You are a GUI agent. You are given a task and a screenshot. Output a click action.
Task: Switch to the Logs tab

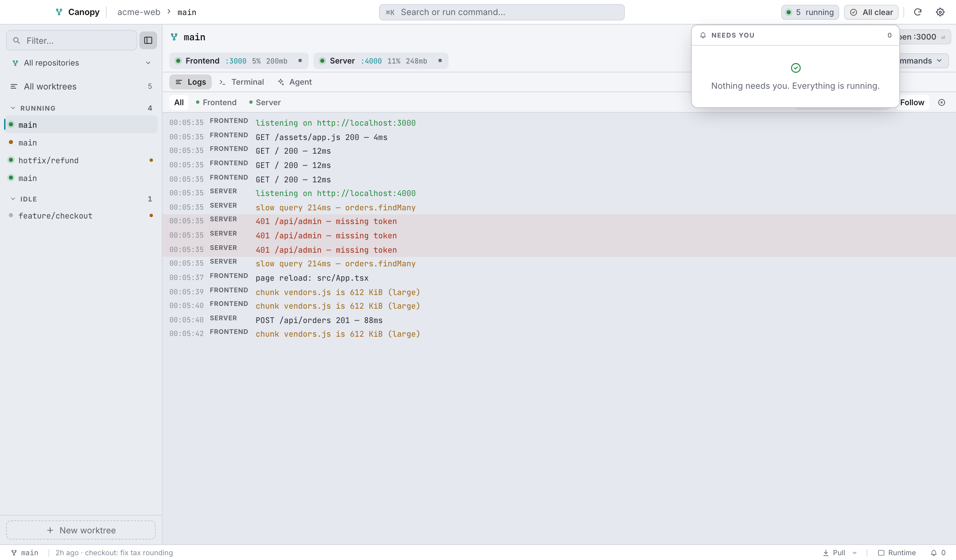pyautogui.click(x=191, y=82)
